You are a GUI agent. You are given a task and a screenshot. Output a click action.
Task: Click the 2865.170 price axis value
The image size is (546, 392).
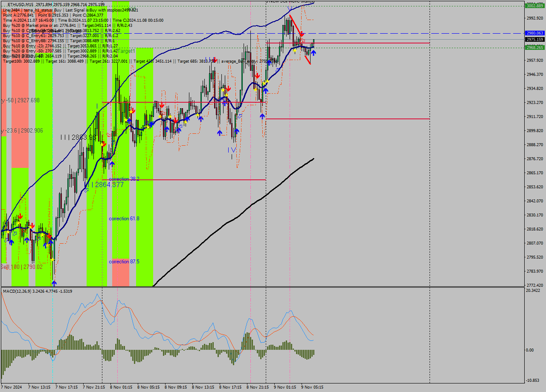pos(535,173)
